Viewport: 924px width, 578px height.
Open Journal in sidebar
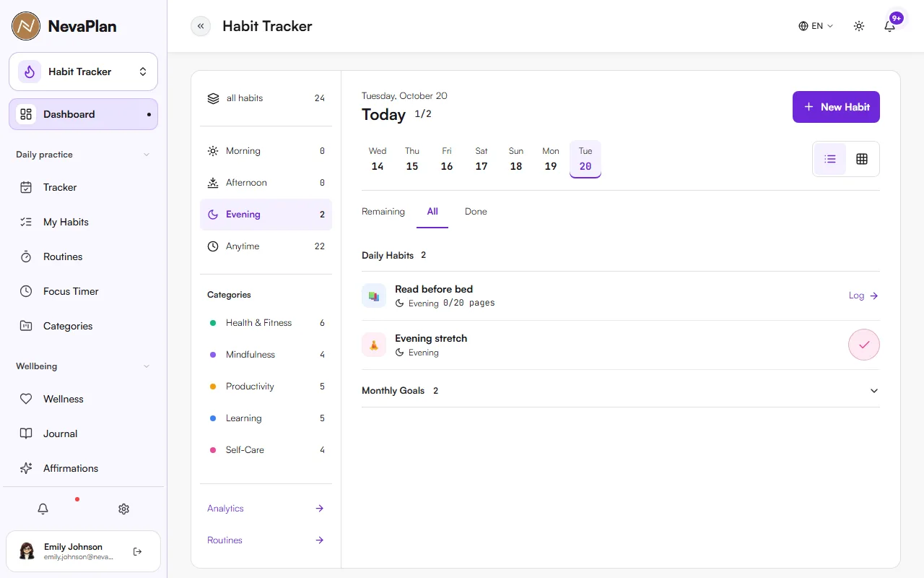(83, 433)
